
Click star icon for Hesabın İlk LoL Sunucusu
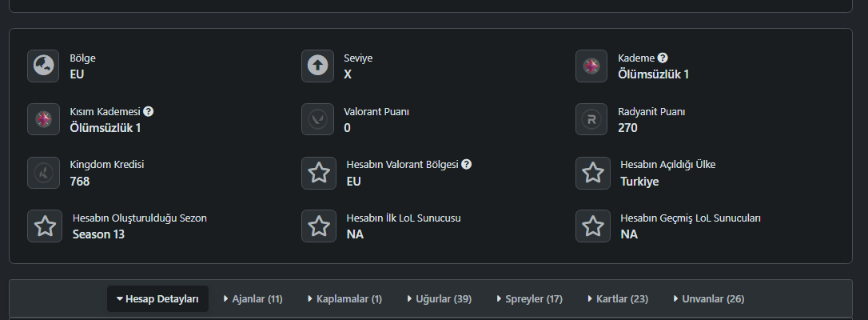point(319,226)
